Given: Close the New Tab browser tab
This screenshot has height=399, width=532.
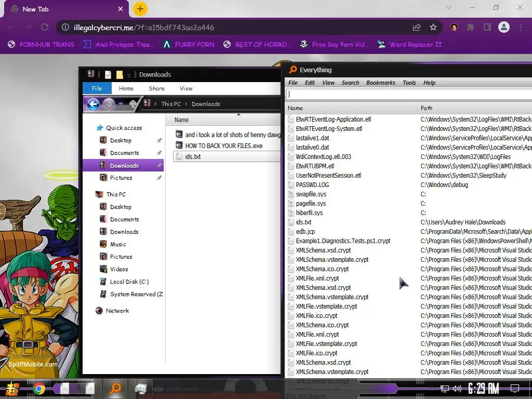Looking at the screenshot, I should click(121, 9).
